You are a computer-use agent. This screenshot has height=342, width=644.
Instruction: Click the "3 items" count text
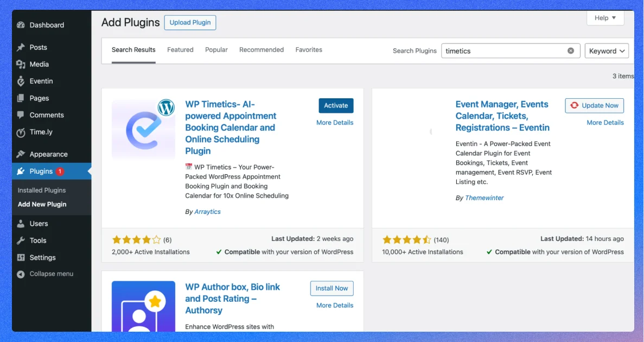[x=623, y=76]
